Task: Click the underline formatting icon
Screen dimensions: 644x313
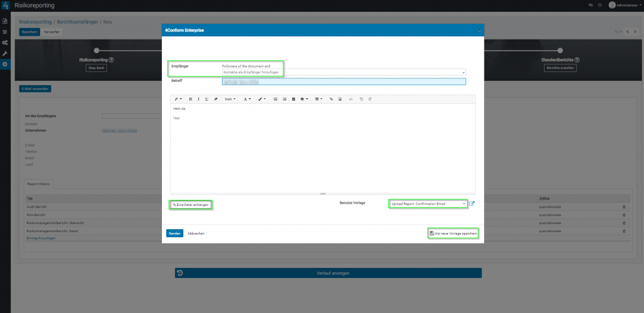Action: click(206, 99)
